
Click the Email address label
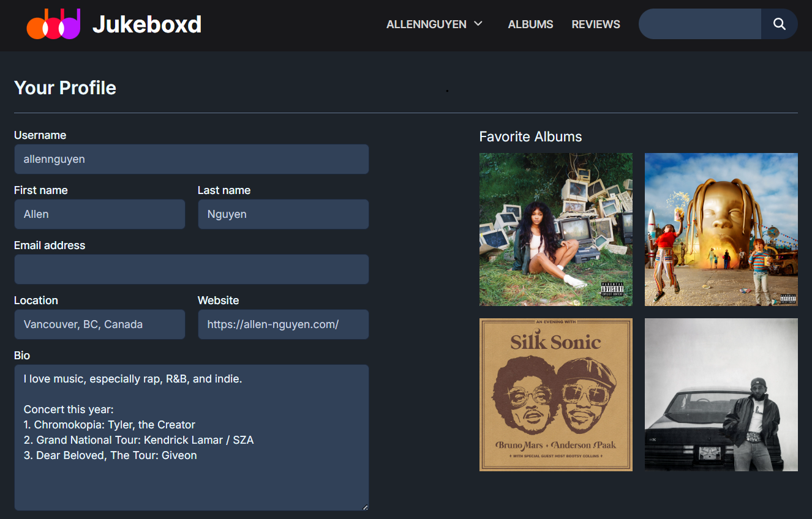pyautogui.click(x=50, y=245)
